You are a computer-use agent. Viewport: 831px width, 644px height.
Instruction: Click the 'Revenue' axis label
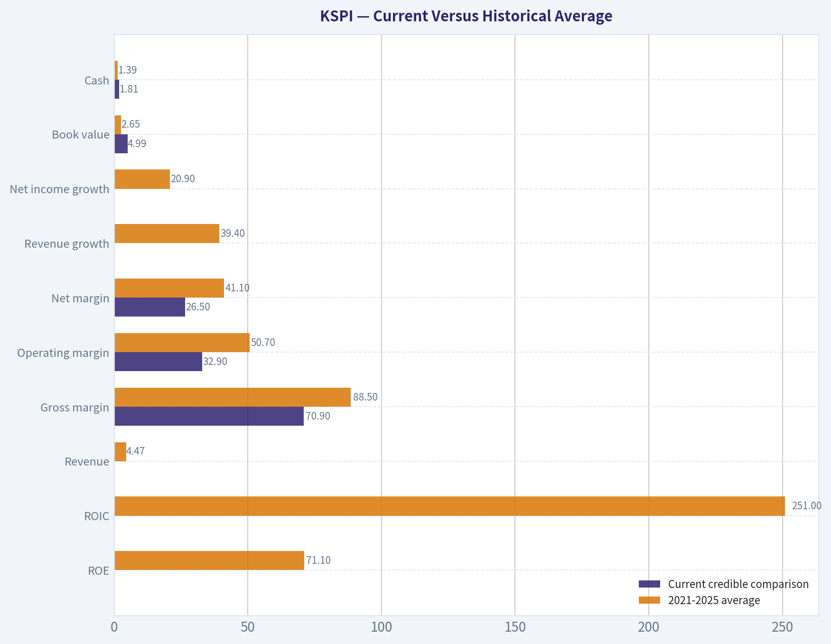(87, 462)
